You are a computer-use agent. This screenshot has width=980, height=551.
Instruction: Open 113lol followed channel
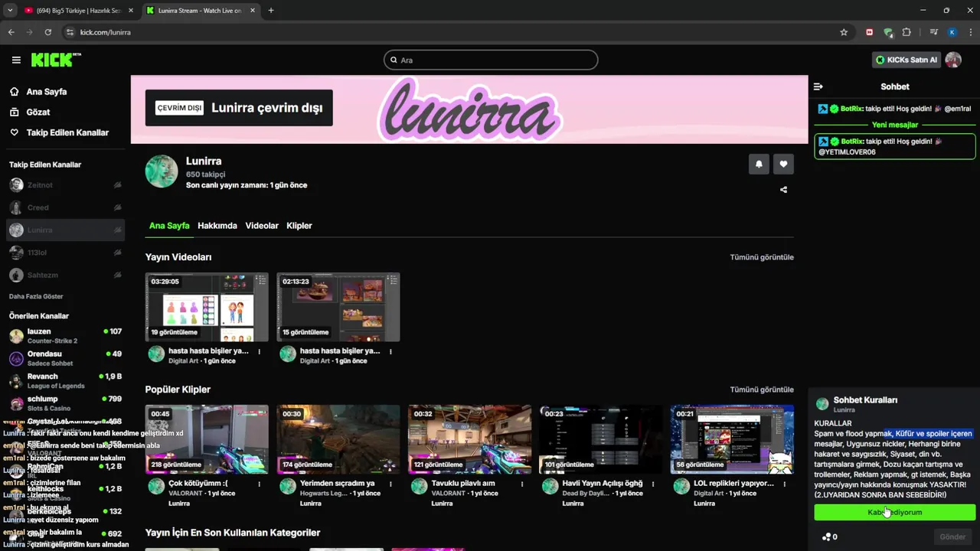65,253
